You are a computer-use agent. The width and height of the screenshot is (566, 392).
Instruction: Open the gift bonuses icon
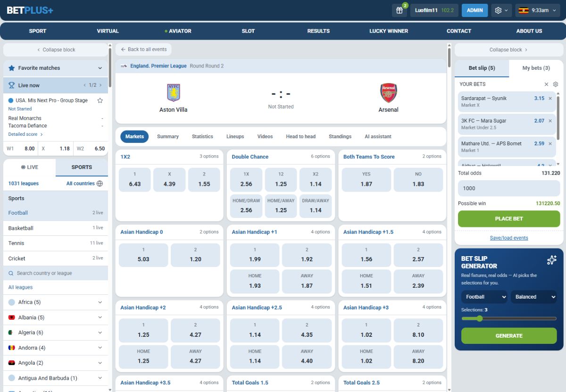tap(399, 10)
